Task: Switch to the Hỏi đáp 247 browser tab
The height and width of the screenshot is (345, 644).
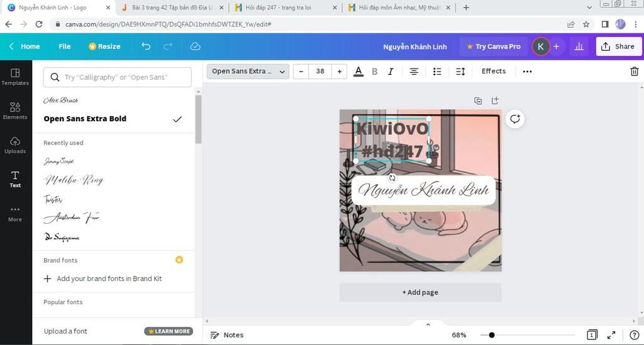Action: tap(285, 8)
